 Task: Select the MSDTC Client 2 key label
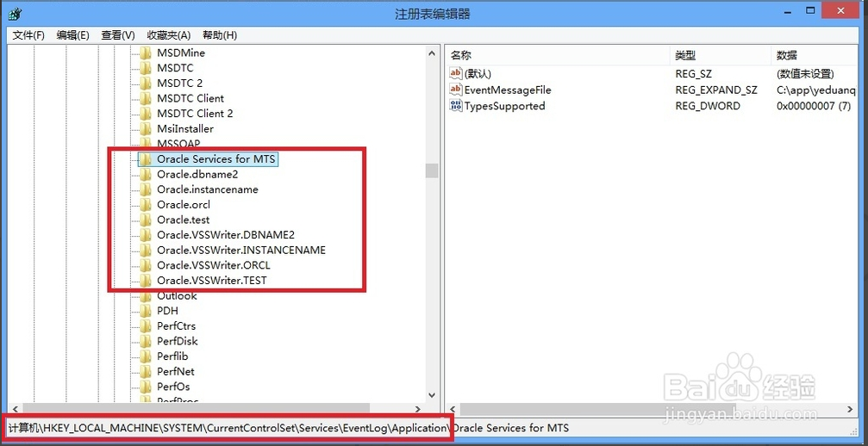[195, 114]
